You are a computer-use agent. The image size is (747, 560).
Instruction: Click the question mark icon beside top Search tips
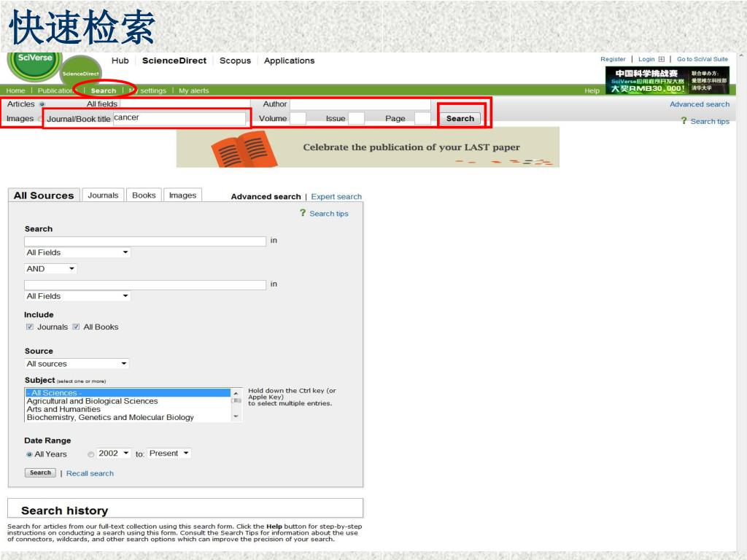684,121
